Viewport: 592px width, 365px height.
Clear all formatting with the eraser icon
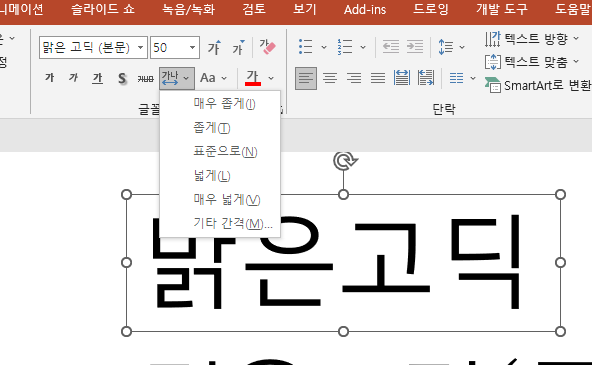click(267, 48)
